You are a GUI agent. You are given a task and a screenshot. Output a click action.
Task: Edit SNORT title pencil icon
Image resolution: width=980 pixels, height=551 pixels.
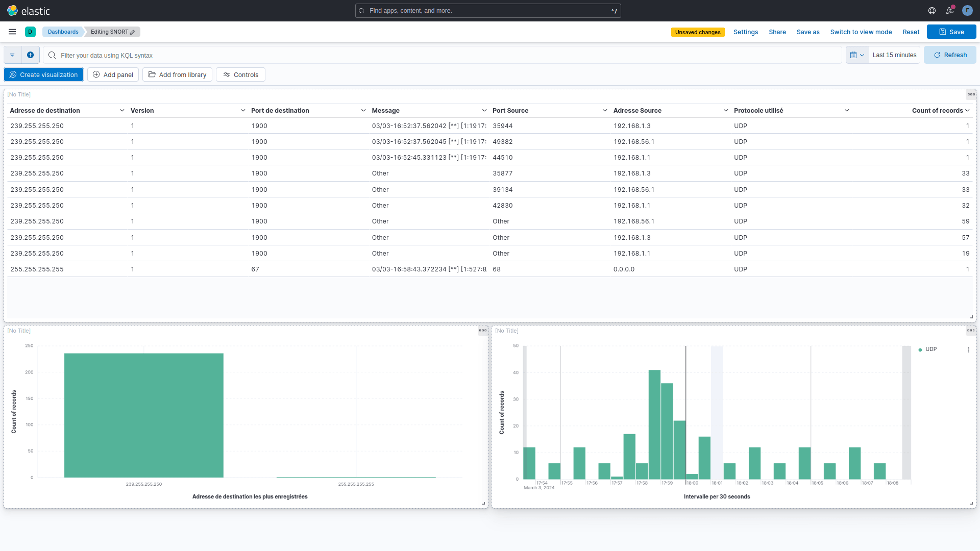133,32
